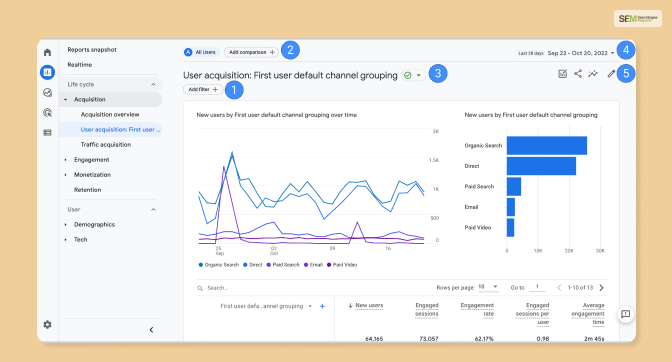Image resolution: width=672 pixels, height=362 pixels.
Task: Sort by Engaged sessions per user column
Action: pos(532,314)
